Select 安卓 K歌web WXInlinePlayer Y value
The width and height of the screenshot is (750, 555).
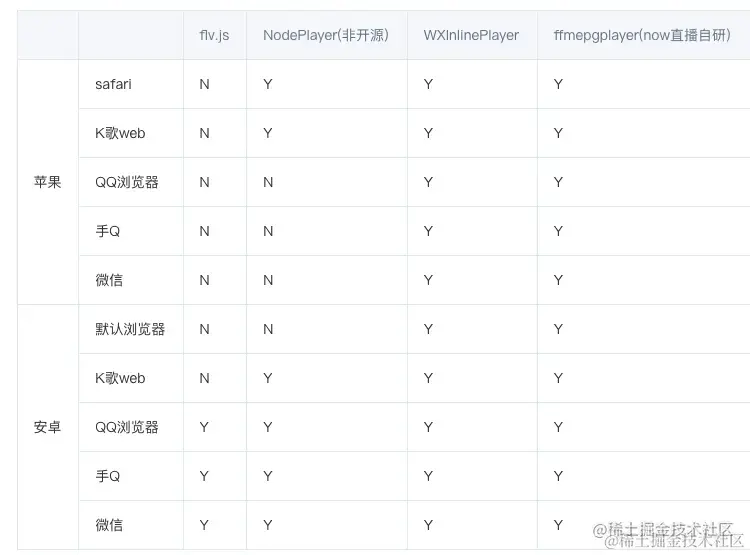click(428, 378)
